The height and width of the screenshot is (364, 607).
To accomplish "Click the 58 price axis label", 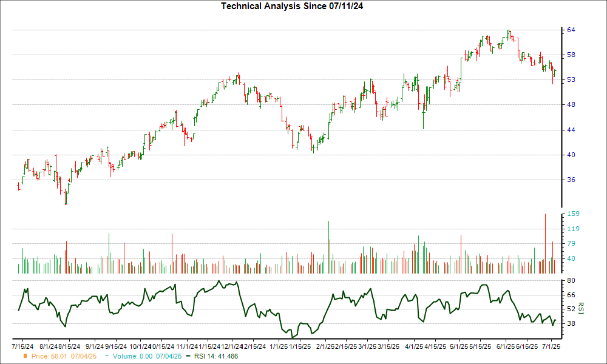I will pos(571,55).
